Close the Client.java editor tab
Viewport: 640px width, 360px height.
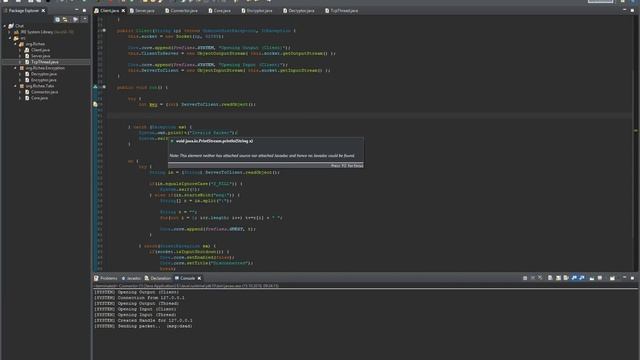click(123, 11)
